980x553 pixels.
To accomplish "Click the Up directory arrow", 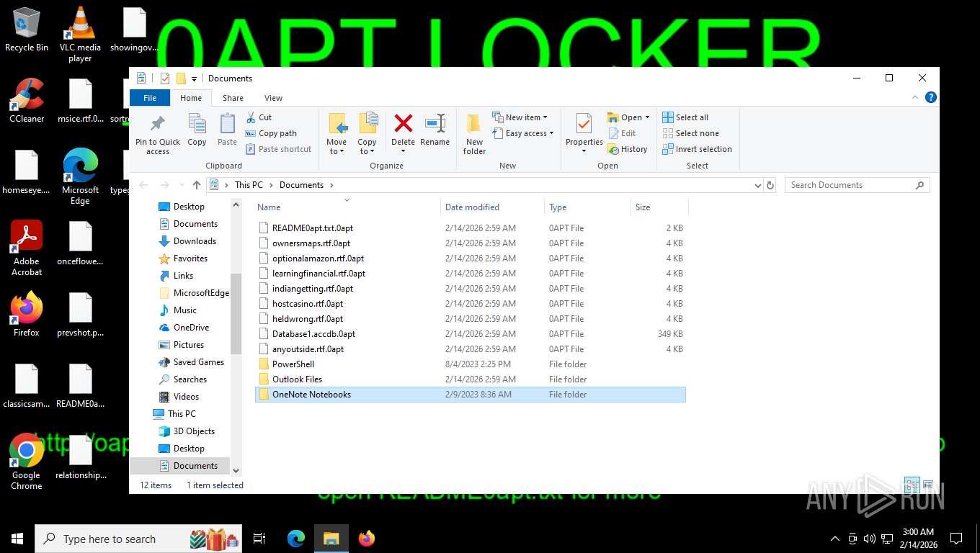I will pyautogui.click(x=197, y=185).
